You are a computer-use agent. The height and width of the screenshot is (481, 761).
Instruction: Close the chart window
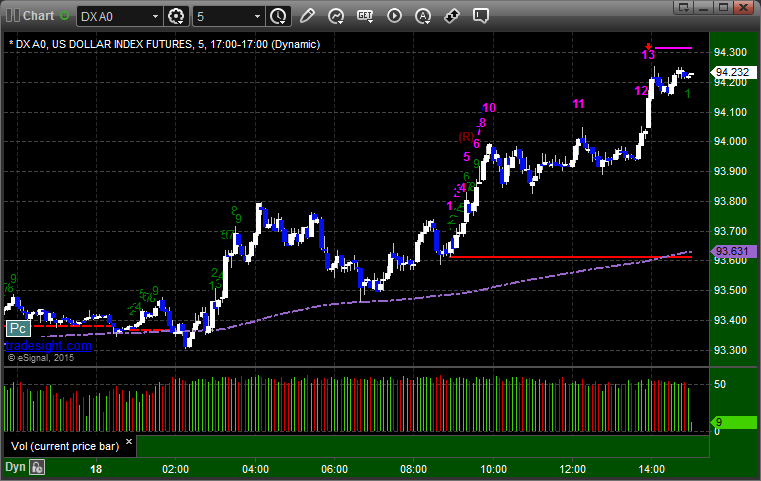743,7
